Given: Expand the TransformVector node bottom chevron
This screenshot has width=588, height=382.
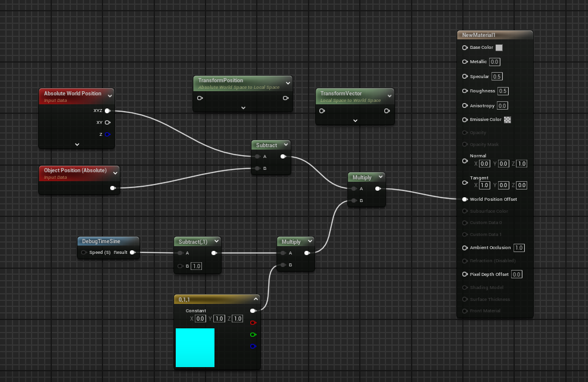Looking at the screenshot, I should tap(355, 120).
